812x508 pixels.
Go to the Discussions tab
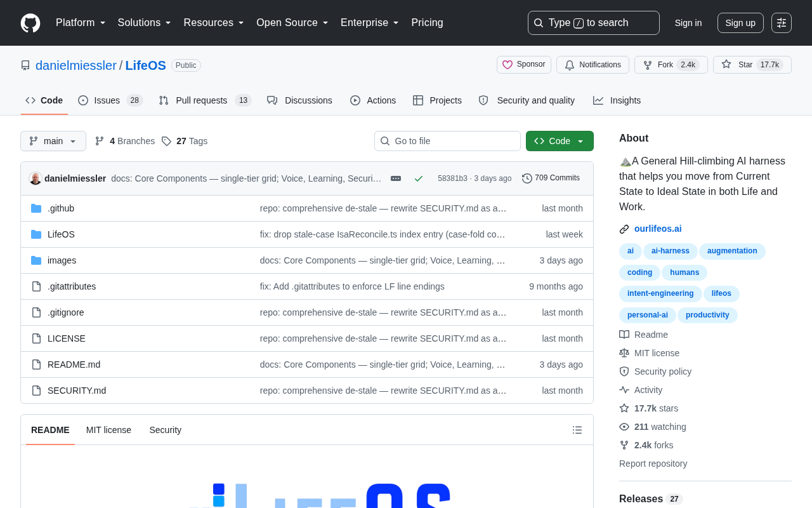click(x=299, y=100)
